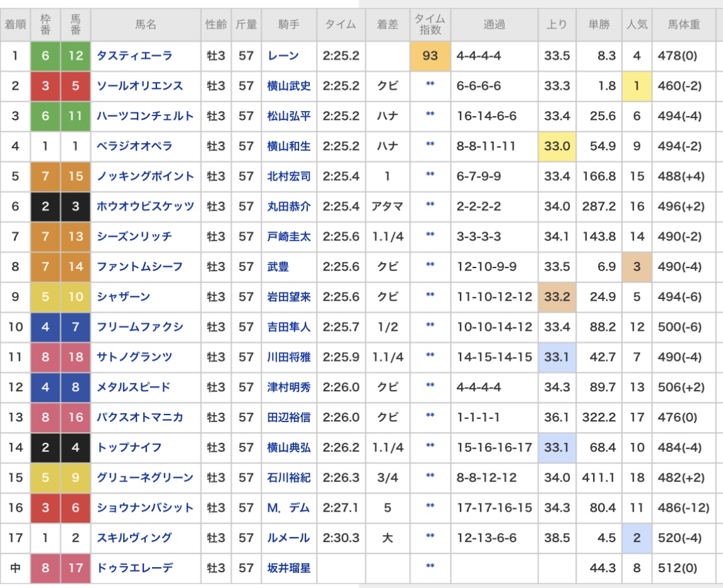Image resolution: width=723 pixels, height=588 pixels.
Task: Open horse page for ハーツコンチェルト
Action: pyautogui.click(x=144, y=115)
